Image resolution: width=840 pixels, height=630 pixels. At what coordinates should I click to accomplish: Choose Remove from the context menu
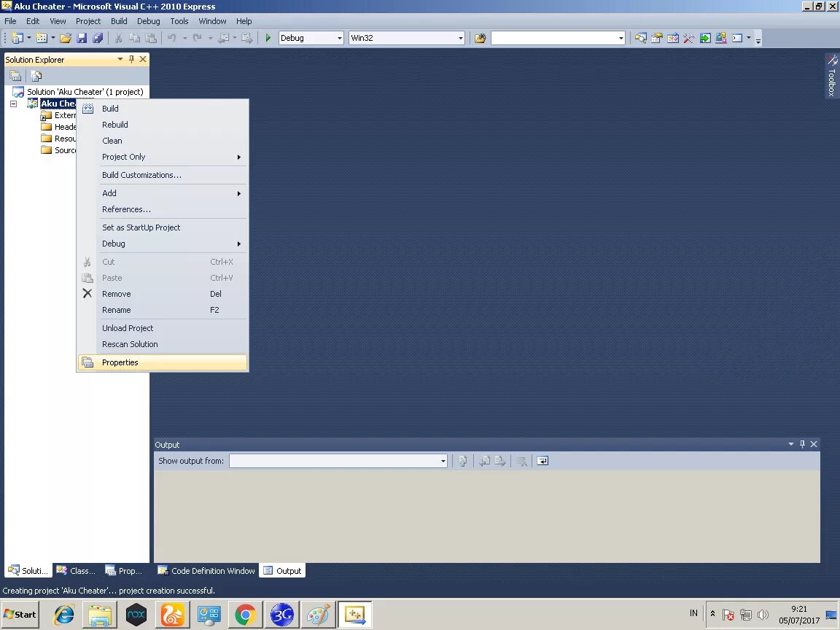pyautogui.click(x=163, y=294)
